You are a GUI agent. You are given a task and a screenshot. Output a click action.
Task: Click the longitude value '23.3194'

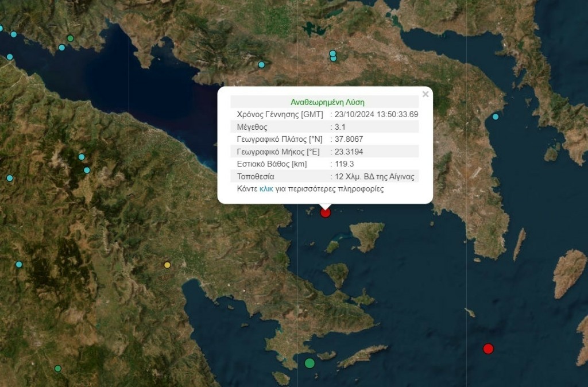(349, 152)
